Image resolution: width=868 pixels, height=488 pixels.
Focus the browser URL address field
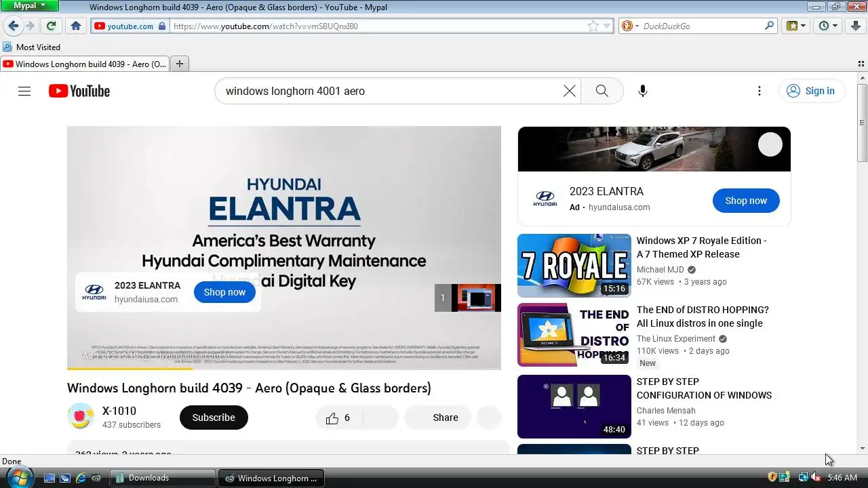[378, 26]
